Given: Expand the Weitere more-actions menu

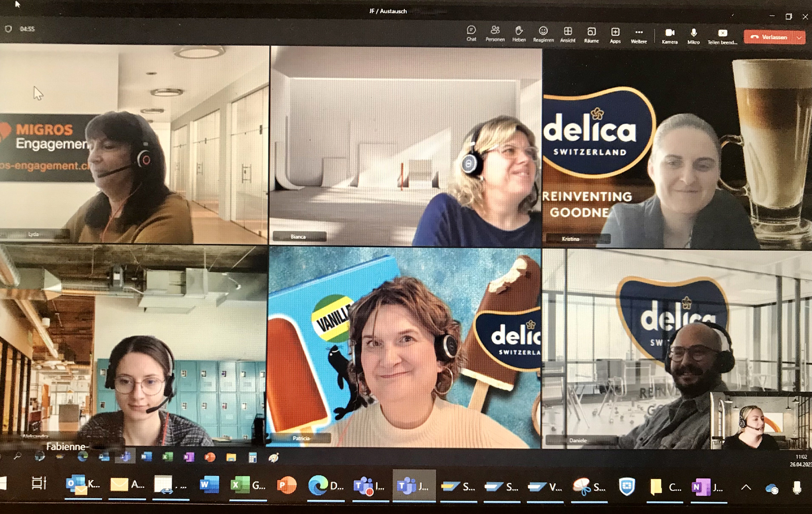Looking at the screenshot, I should coord(639,35).
